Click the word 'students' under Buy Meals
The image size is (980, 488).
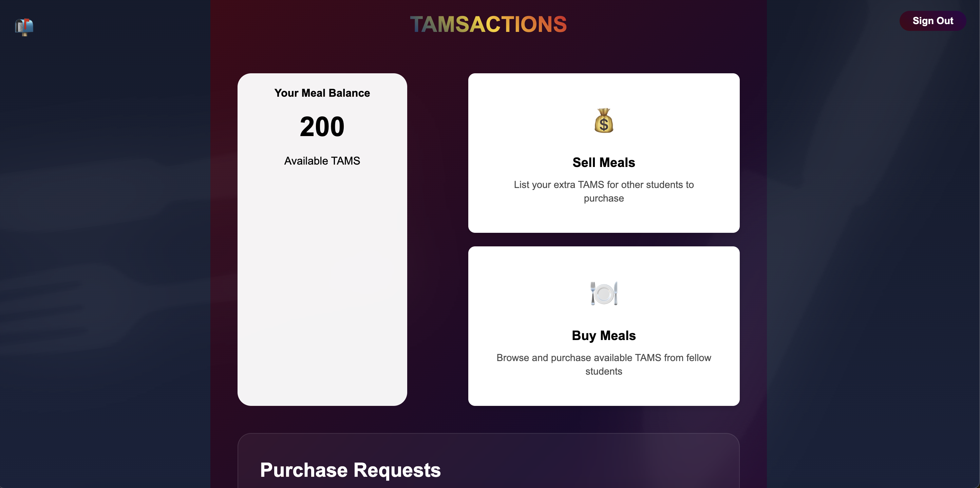pyautogui.click(x=604, y=371)
